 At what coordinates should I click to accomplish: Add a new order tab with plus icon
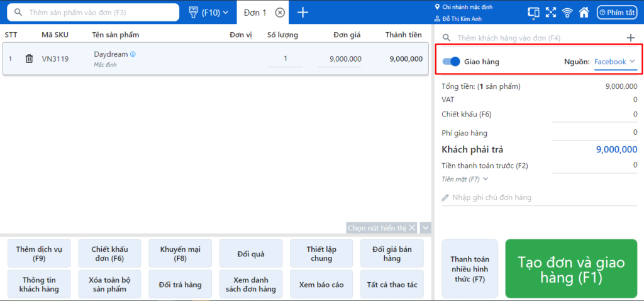coord(303,13)
